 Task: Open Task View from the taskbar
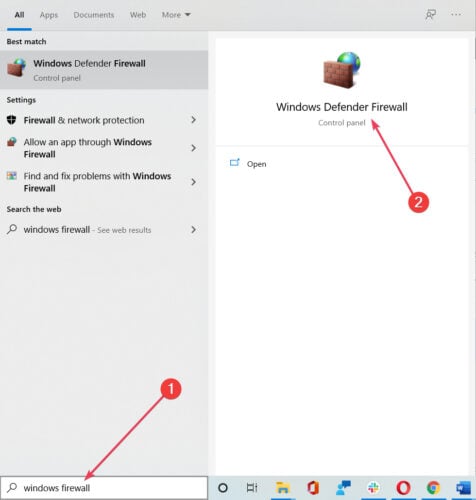pos(252,488)
